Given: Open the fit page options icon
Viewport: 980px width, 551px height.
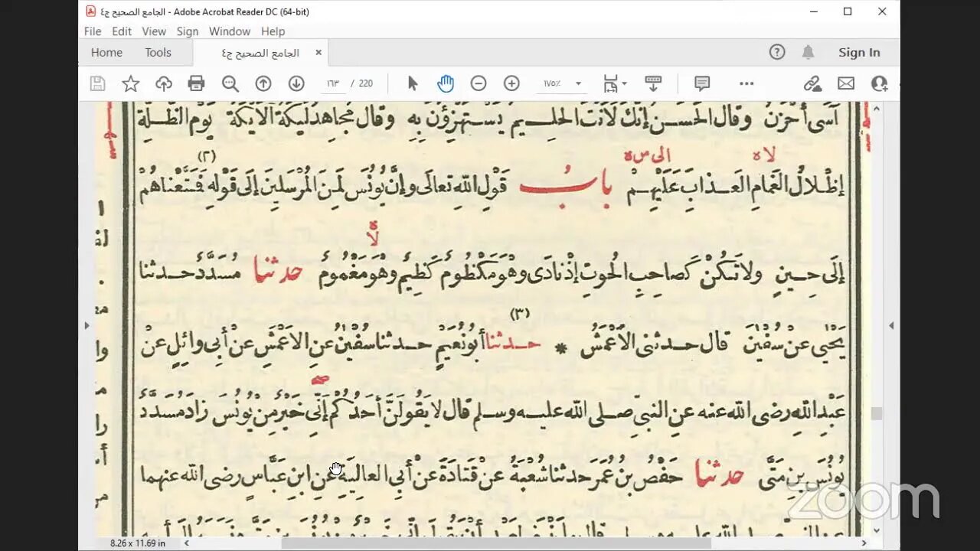Looking at the screenshot, I should tap(614, 83).
